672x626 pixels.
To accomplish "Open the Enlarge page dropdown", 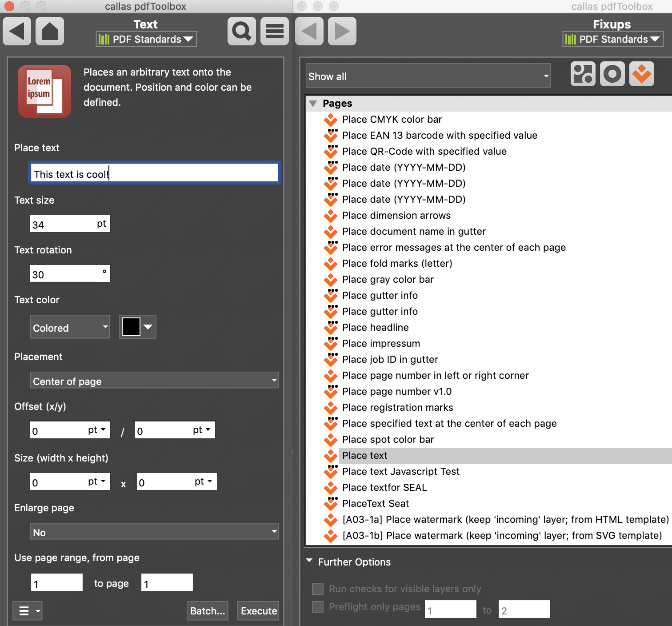I will pos(154,532).
